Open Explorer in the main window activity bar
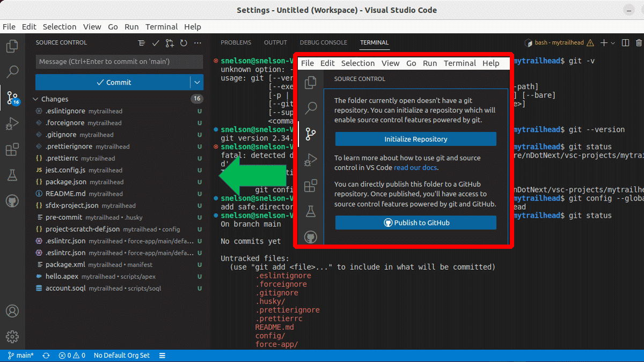This screenshot has height=362, width=644. pos(12,46)
